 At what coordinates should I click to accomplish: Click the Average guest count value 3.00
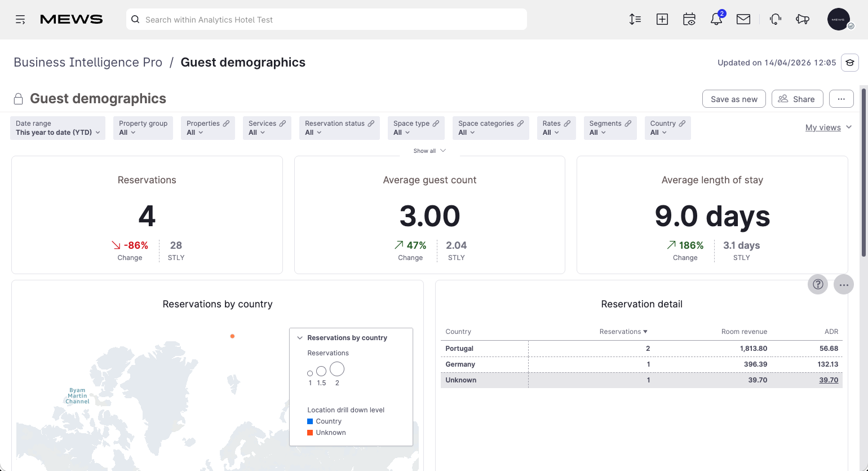429,216
